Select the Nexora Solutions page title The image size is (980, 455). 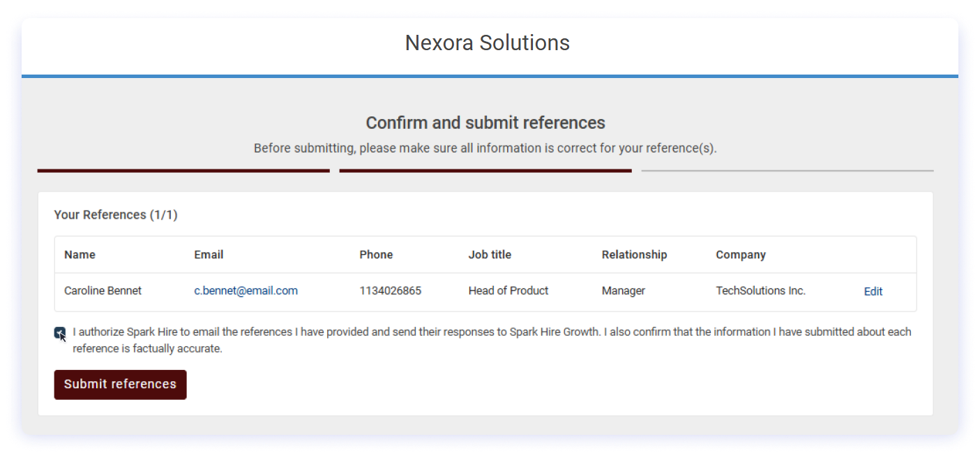pyautogui.click(x=486, y=43)
